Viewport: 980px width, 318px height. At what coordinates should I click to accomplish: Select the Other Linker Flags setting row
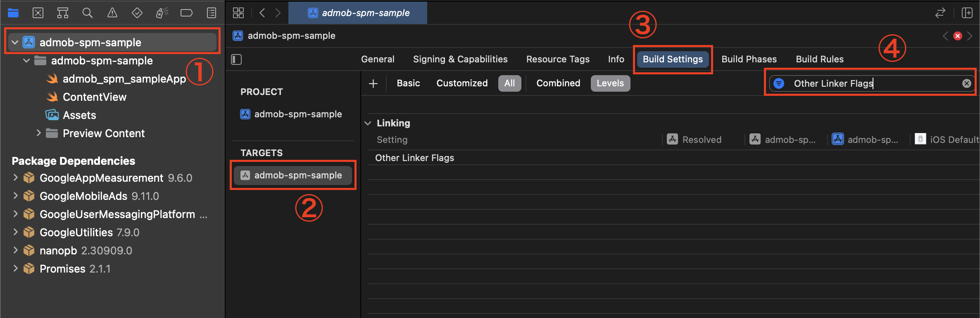pos(673,158)
